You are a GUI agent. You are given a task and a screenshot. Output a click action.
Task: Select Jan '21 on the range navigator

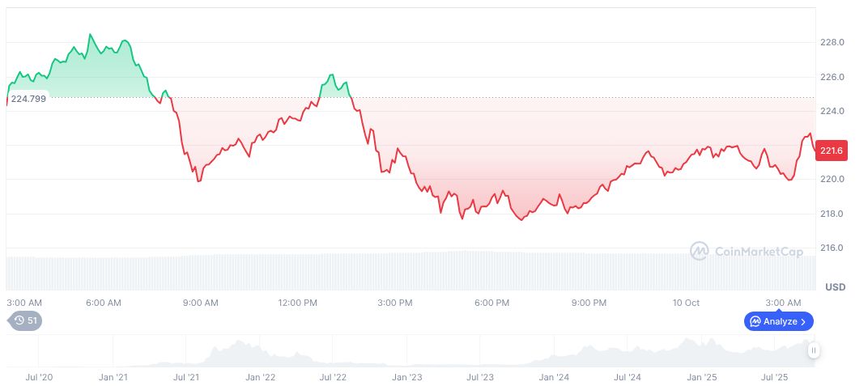113,377
